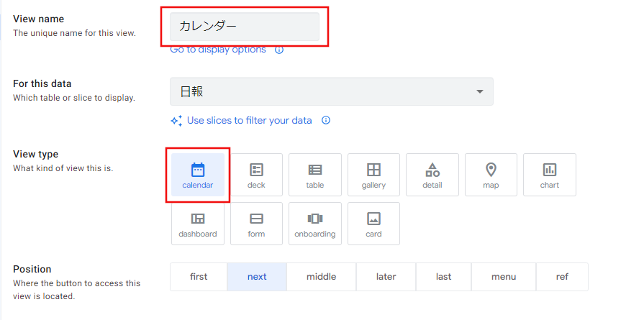Click info icon beside Go to display options
The height and width of the screenshot is (320, 644).
pyautogui.click(x=279, y=50)
